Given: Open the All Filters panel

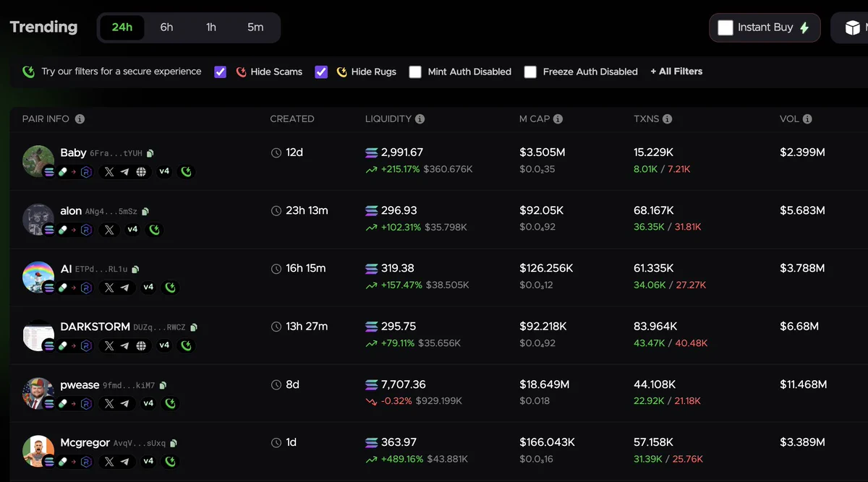Looking at the screenshot, I should coord(676,72).
